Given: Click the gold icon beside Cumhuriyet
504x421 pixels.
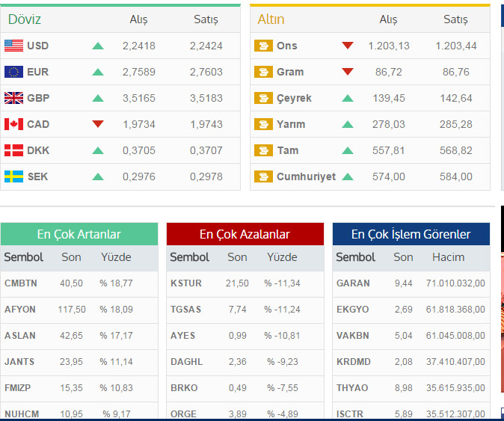Looking at the screenshot, I should click(263, 176).
